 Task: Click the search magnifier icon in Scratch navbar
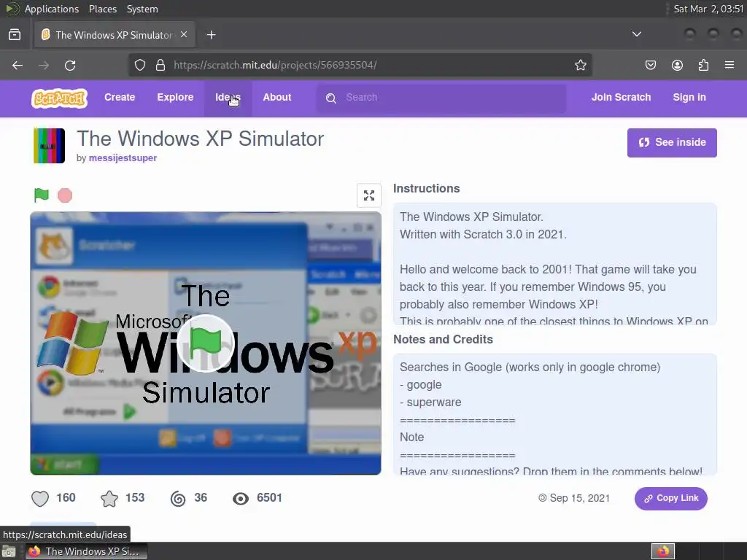pos(331,98)
